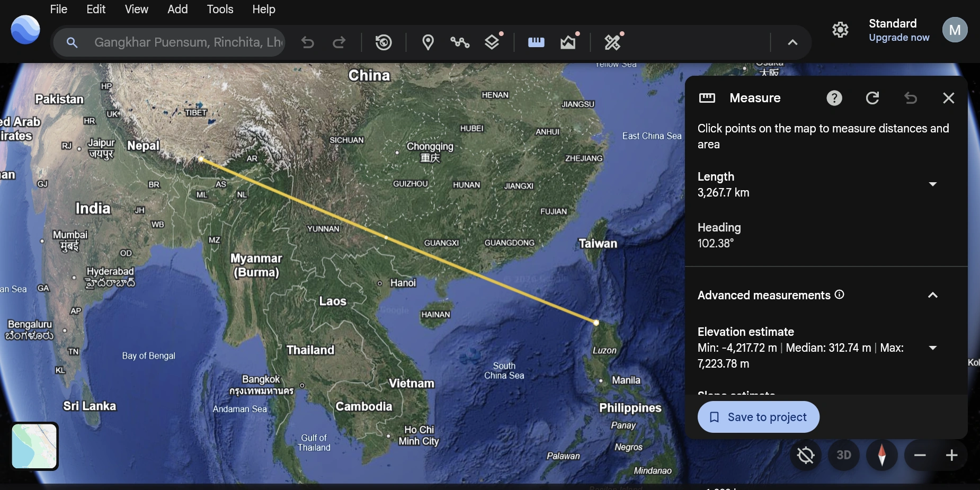Zoom out the map
The image size is (980, 490).
(920, 455)
